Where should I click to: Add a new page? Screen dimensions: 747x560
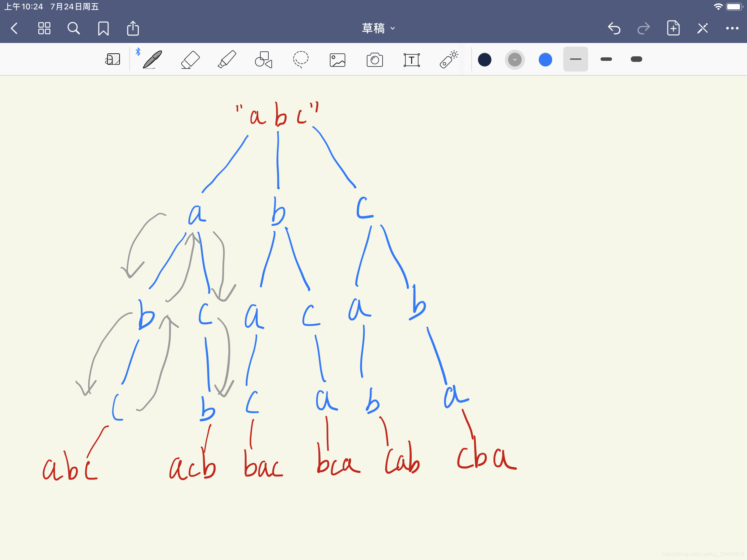[x=673, y=28]
